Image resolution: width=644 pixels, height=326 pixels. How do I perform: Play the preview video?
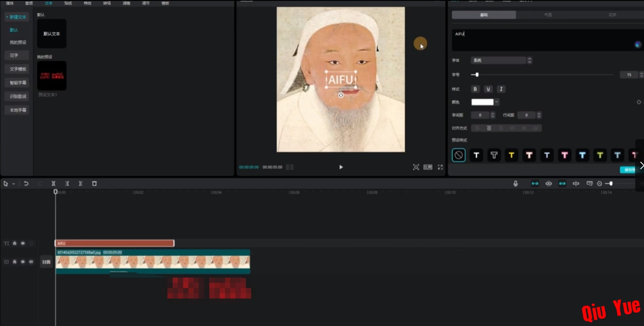click(x=341, y=167)
